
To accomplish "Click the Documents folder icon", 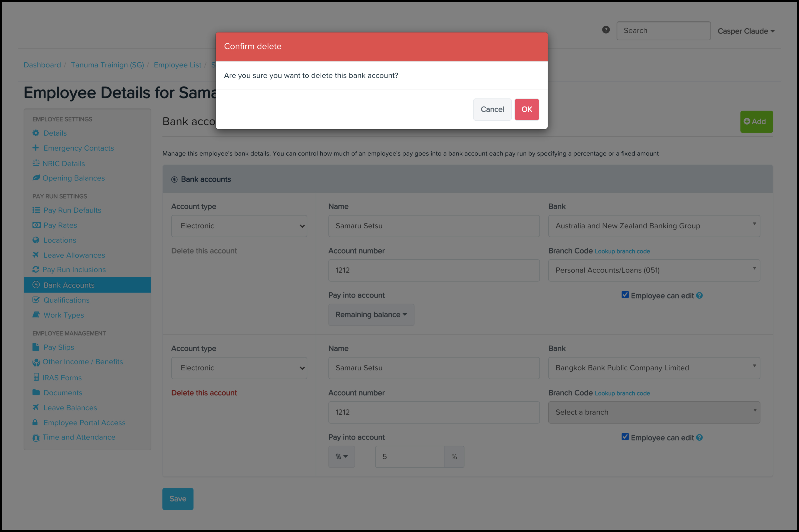I will pyautogui.click(x=36, y=392).
